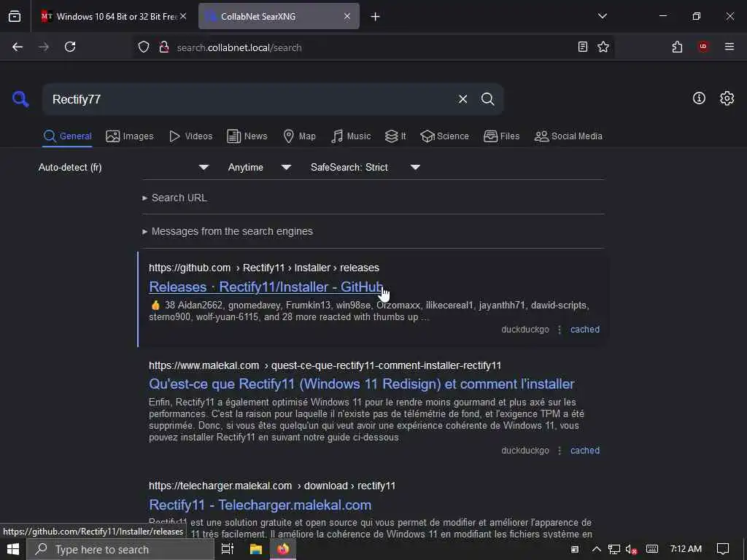Click the back navigation arrow

[x=18, y=47]
